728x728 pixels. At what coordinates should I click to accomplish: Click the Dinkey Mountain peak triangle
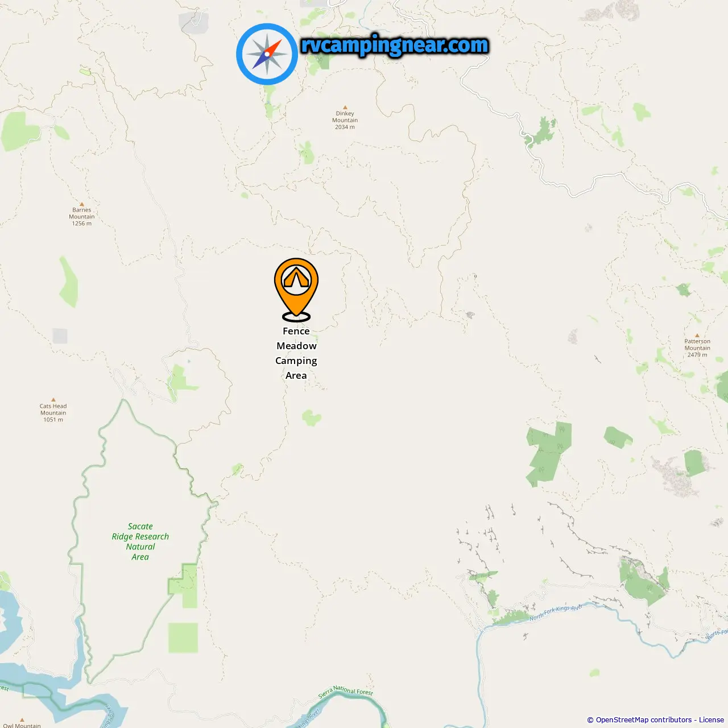click(345, 107)
